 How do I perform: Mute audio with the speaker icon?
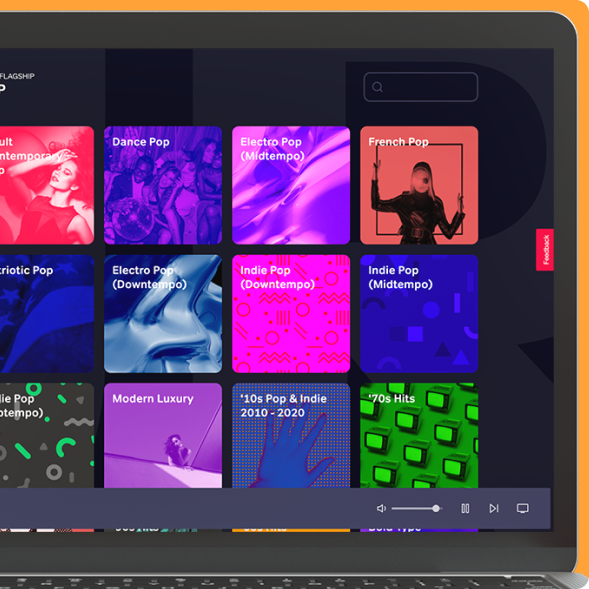point(381,508)
